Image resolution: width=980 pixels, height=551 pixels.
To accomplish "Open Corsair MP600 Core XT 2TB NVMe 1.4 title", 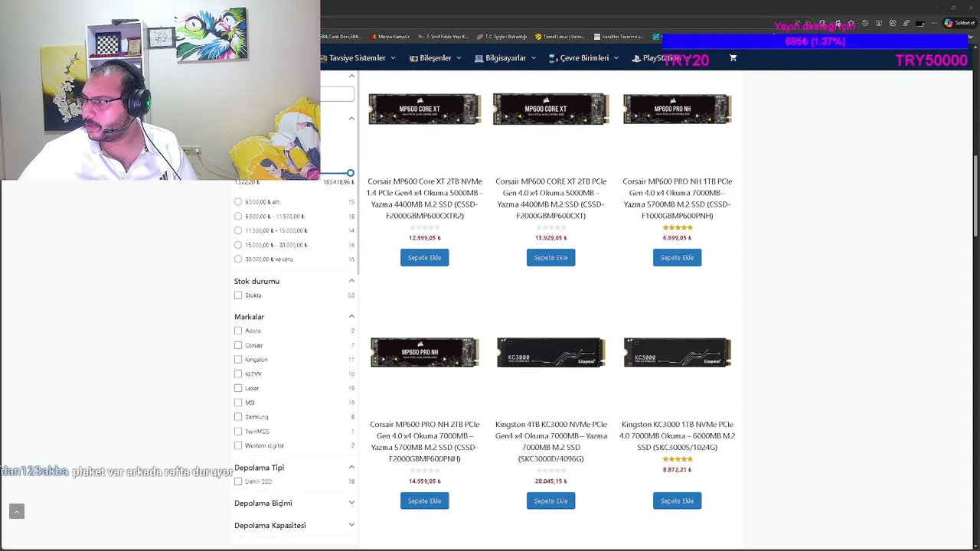I will [424, 199].
